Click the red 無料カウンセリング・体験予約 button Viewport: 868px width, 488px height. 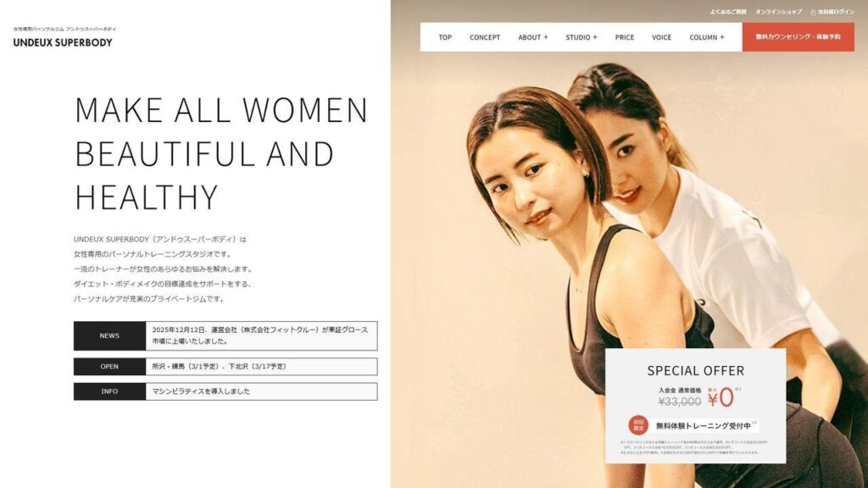798,37
